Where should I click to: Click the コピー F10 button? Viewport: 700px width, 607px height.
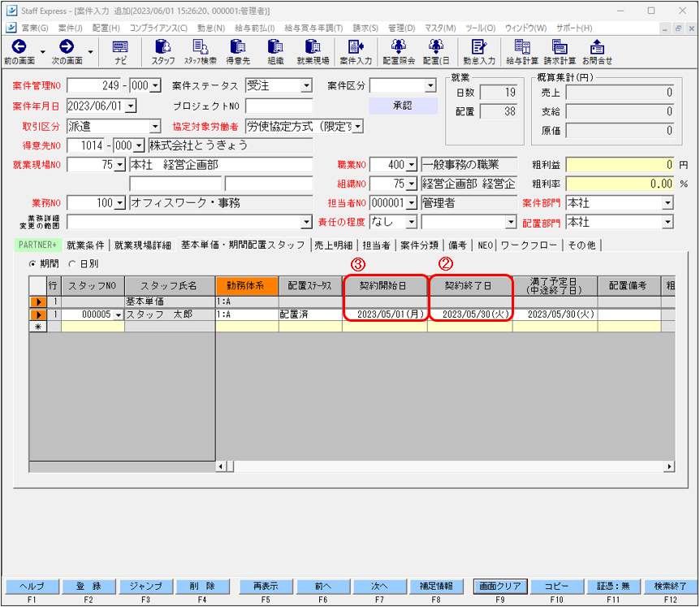click(557, 586)
